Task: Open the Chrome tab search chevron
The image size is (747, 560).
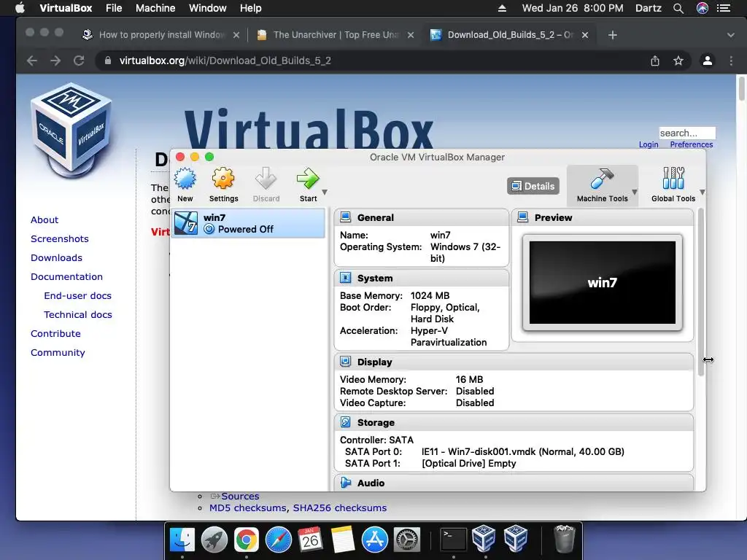Action: [x=731, y=35]
